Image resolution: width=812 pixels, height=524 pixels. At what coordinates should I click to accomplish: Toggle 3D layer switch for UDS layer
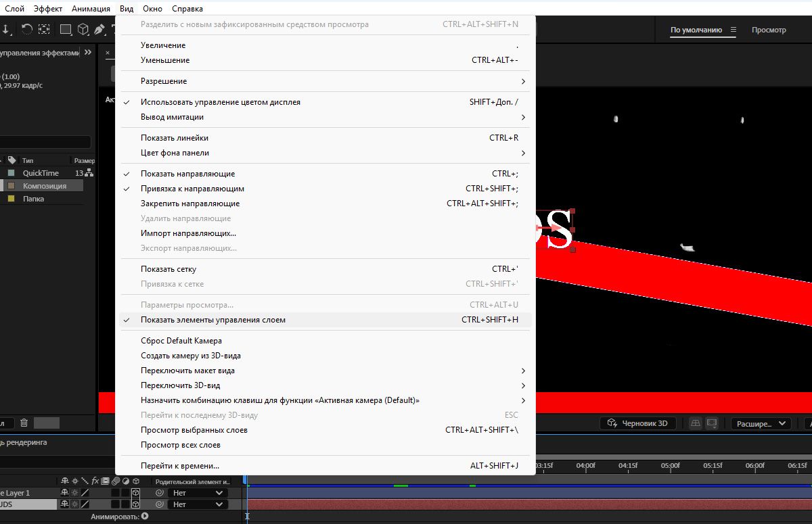point(135,504)
